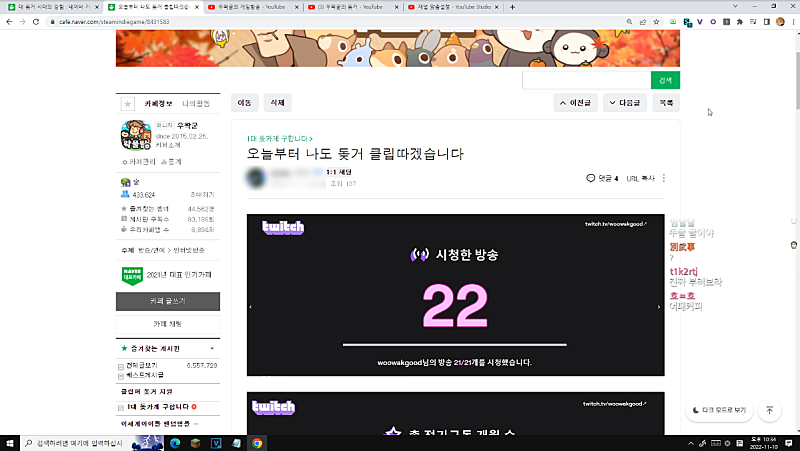Open the blue V app on taskbar
Screen dimensions: 800x451
pyautogui.click(x=216, y=443)
